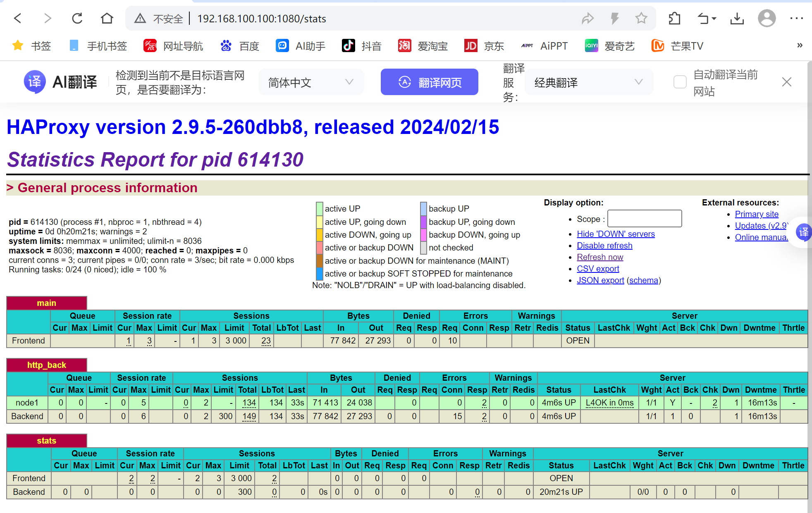Click the L4OK in 0ms check result
The height and width of the screenshot is (513, 812).
[x=609, y=403]
